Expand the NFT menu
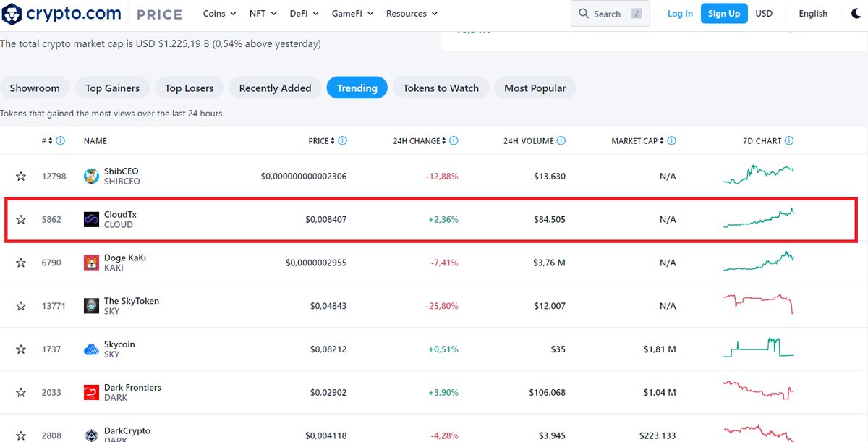 (264, 14)
